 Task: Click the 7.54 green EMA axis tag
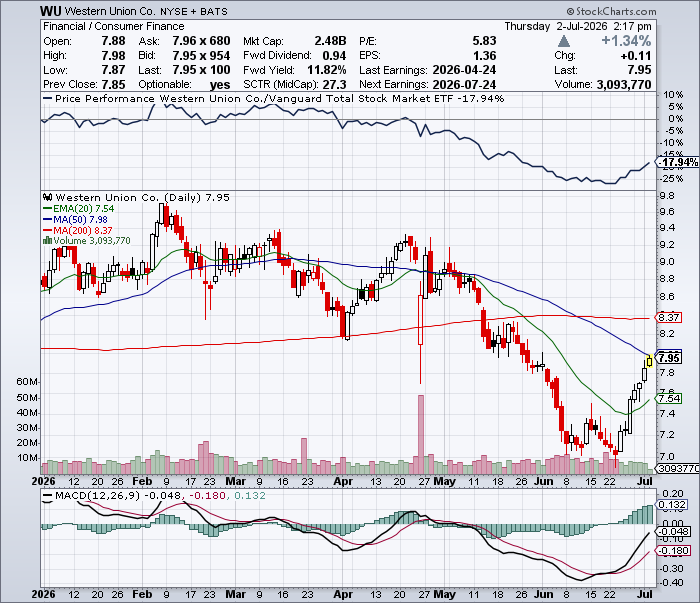coord(670,398)
